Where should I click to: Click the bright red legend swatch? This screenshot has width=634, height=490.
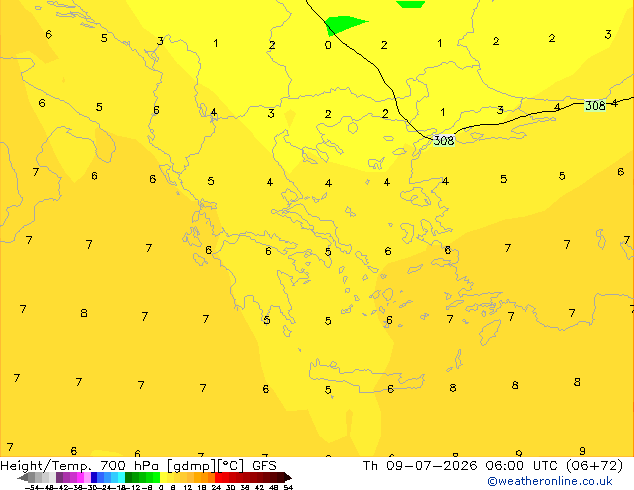click(218, 477)
